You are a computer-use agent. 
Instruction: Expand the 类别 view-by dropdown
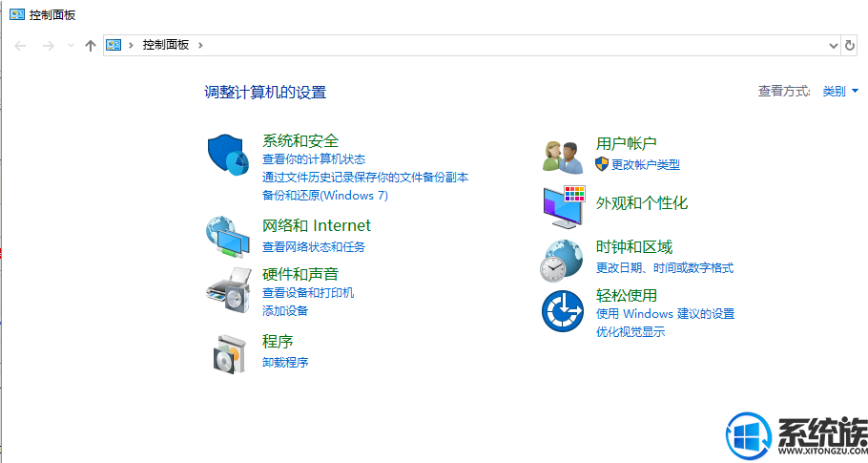tap(839, 91)
